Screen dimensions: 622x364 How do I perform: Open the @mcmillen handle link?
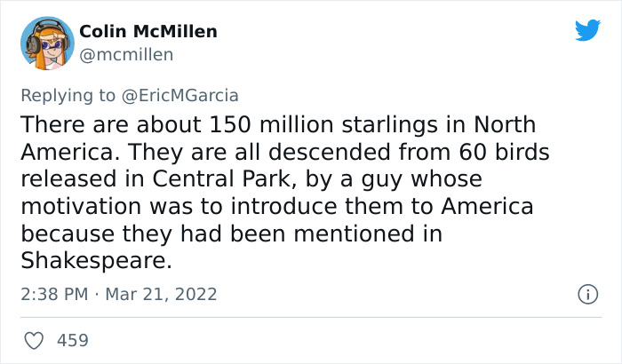click(x=126, y=55)
